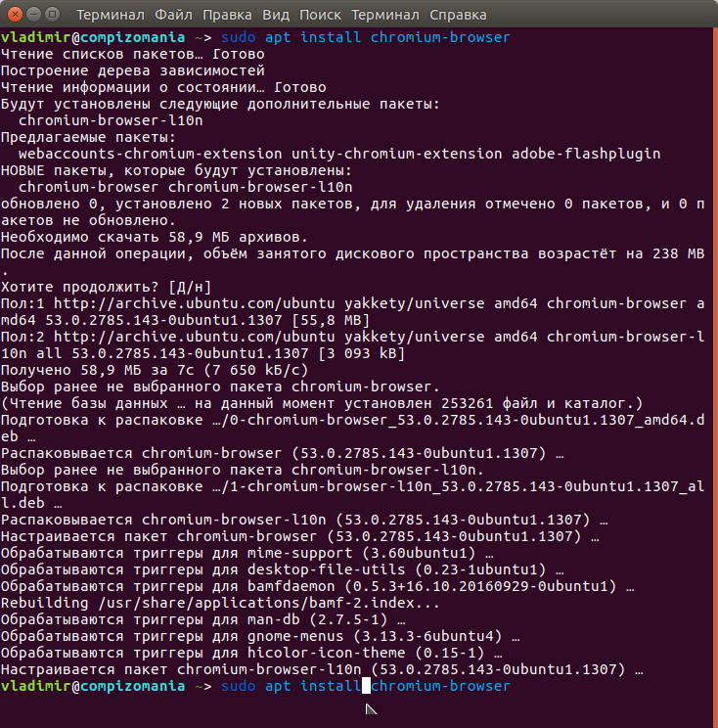
Task: Minimize the terminal window
Action: (x=34, y=15)
